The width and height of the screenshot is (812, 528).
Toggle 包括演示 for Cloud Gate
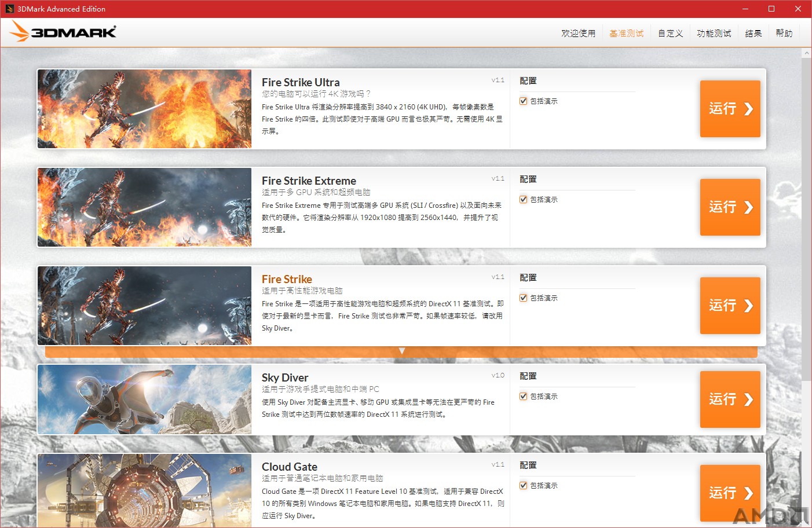coord(524,485)
